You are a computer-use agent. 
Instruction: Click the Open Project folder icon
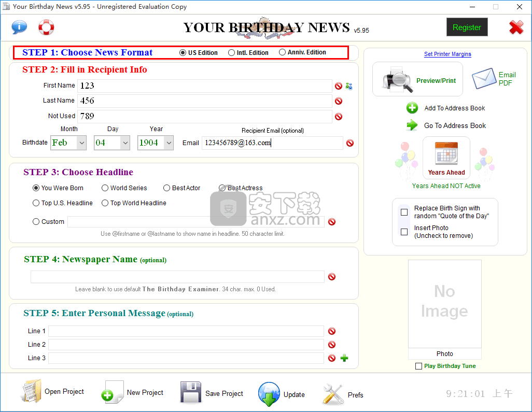tap(31, 391)
